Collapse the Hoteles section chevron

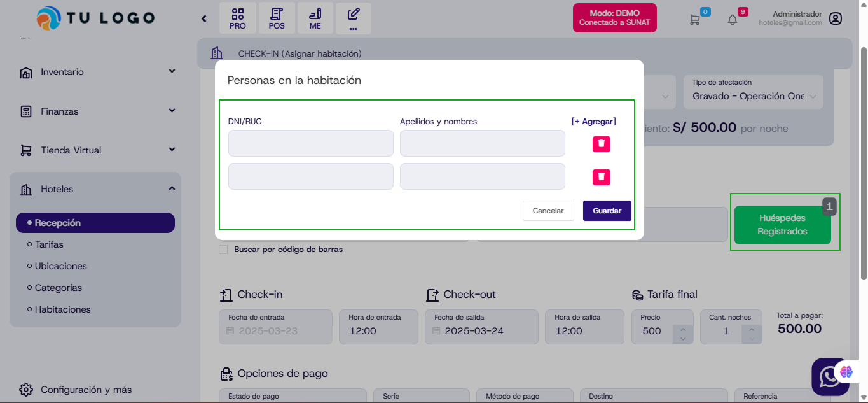(171, 188)
